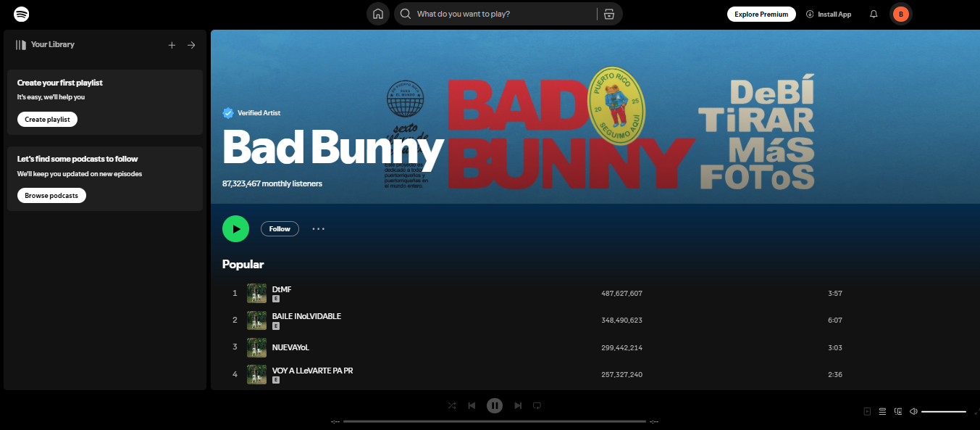
Task: Go to the Home page icon
Action: point(377,14)
